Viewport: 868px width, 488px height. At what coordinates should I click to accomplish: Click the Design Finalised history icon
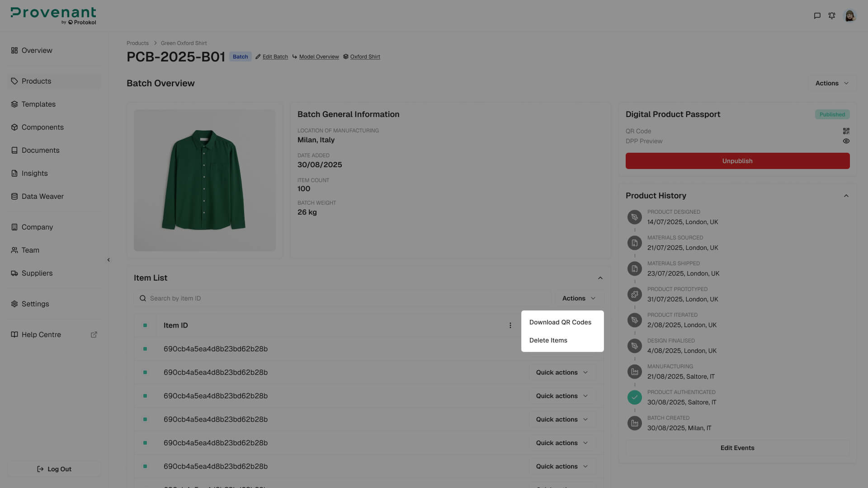coord(635,346)
